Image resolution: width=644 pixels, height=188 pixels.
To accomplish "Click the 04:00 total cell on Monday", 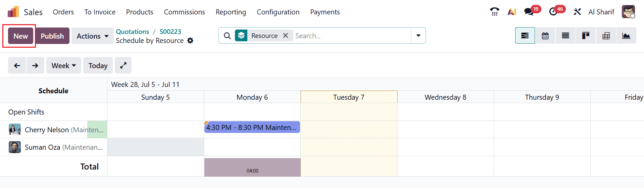I will (x=252, y=167).
